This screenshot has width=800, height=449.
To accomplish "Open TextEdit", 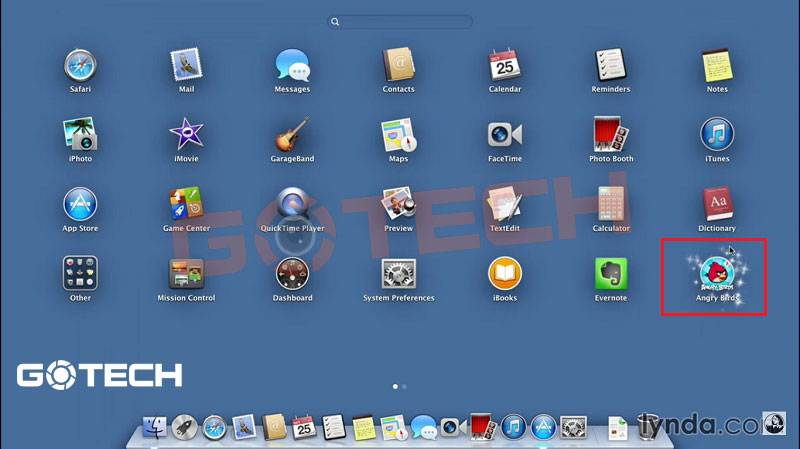I will click(x=505, y=204).
